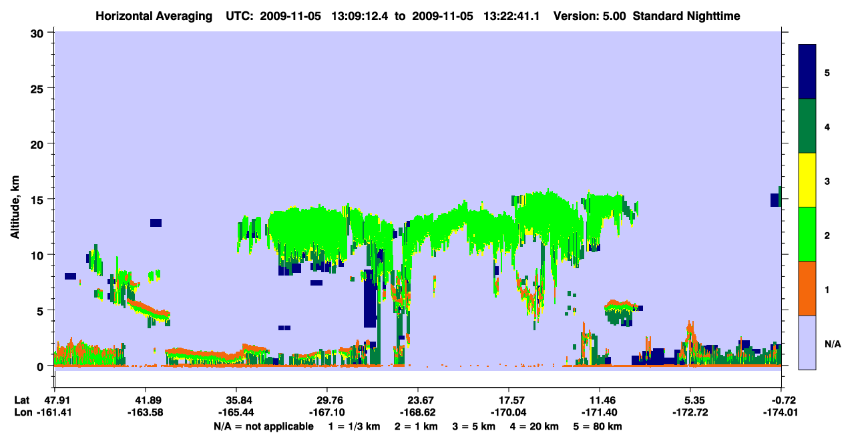This screenshot has height=445, width=868.
Task: Click the y-axis tick label 10
Action: coord(37,255)
